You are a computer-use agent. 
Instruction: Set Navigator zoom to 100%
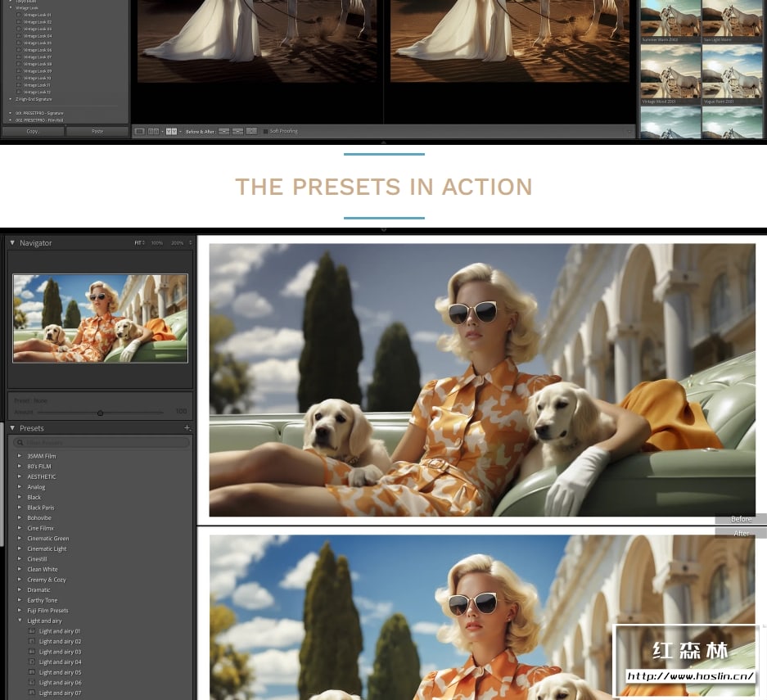(156, 242)
